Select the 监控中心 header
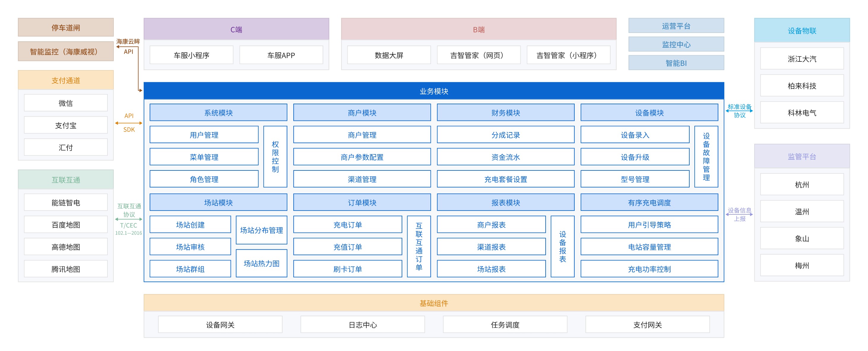 676,45
